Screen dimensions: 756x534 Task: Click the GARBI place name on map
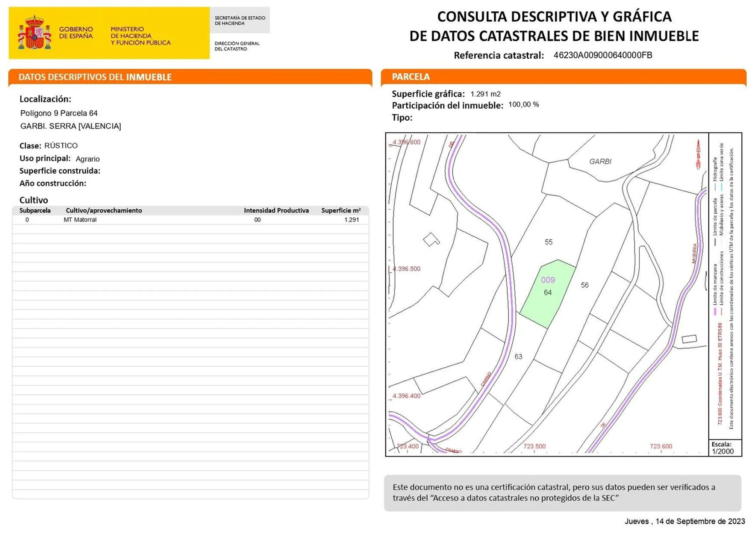tap(600, 162)
